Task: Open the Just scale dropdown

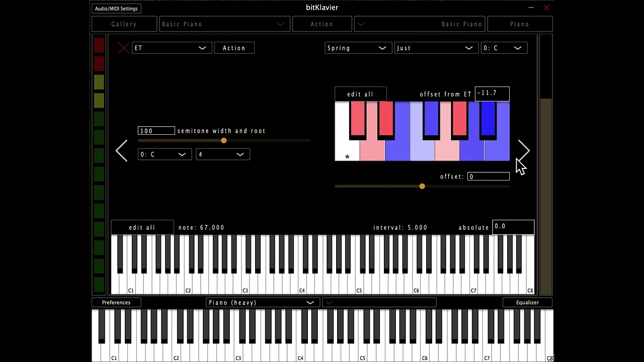Action: click(436, 48)
